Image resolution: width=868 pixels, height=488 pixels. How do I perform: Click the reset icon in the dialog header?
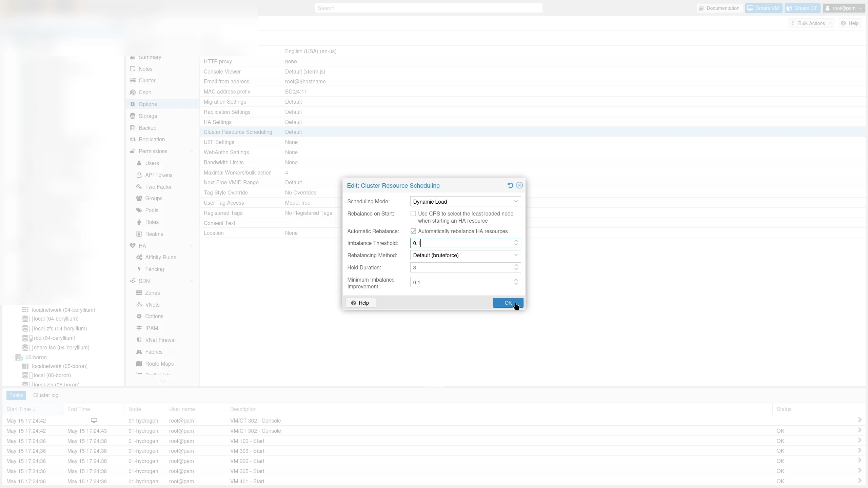coord(510,185)
